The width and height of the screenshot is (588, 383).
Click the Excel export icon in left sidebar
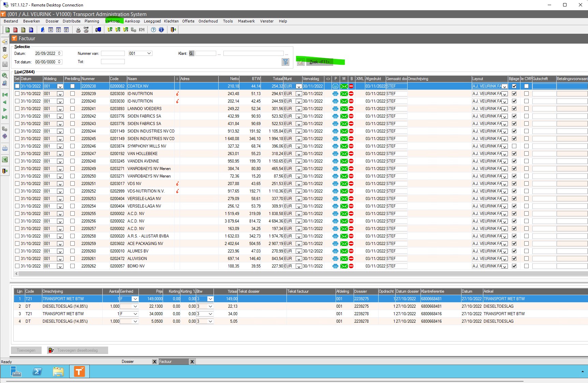click(5, 159)
